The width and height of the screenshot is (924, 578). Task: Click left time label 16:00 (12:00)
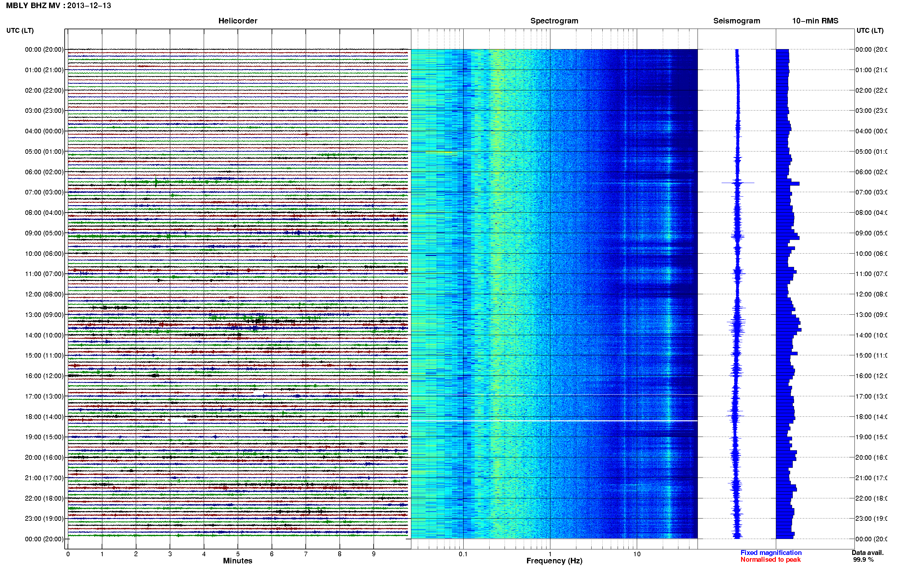pyautogui.click(x=44, y=376)
